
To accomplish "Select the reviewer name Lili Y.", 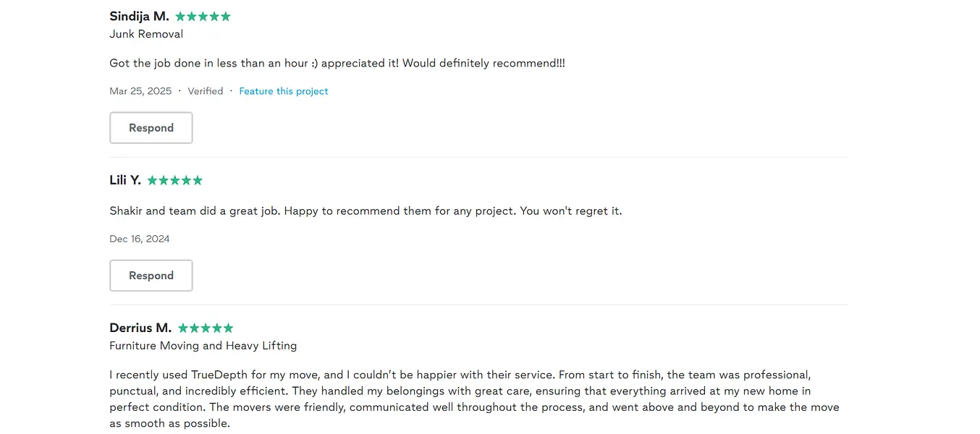I will 125,180.
